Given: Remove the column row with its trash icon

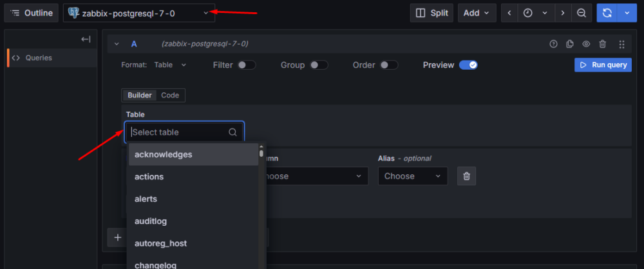Looking at the screenshot, I should tap(467, 176).
